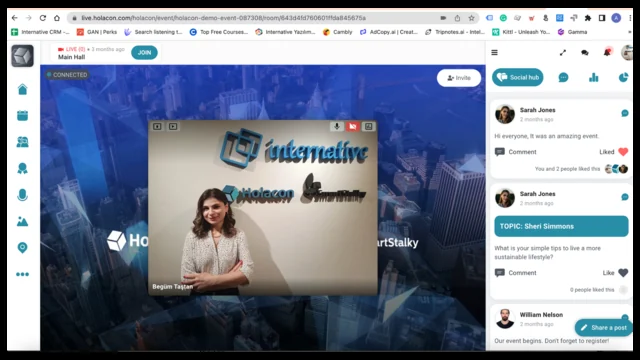Toggle the browser side panel icon
The width and height of the screenshot is (640, 360).
[602, 18]
